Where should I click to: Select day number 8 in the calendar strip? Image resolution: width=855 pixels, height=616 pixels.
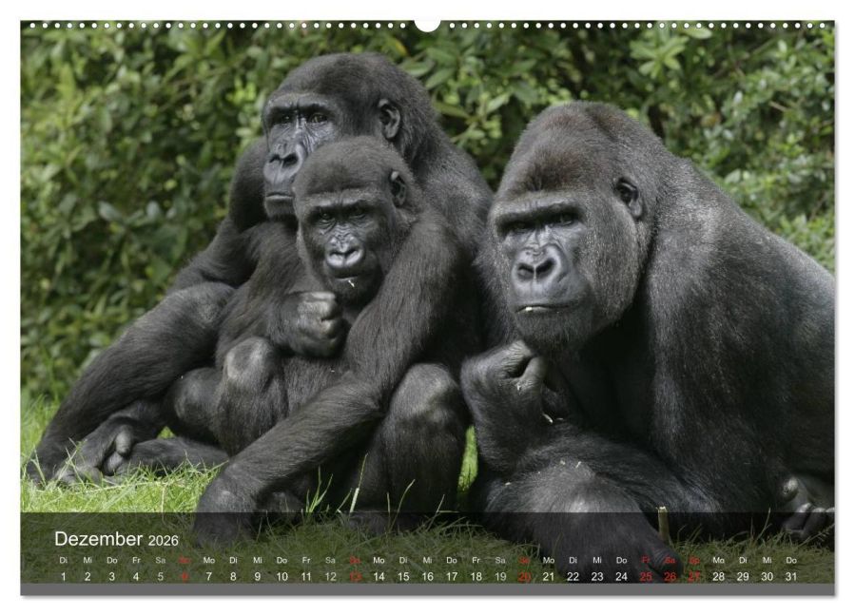coord(233,576)
